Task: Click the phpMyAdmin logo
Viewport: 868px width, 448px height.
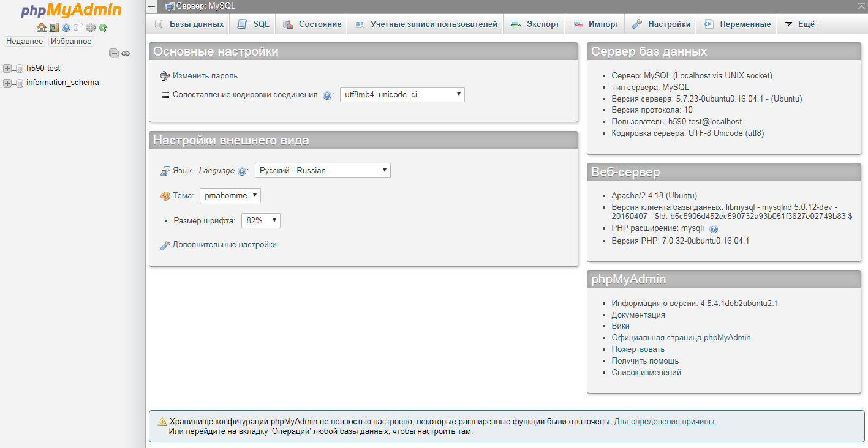Action: tap(71, 10)
